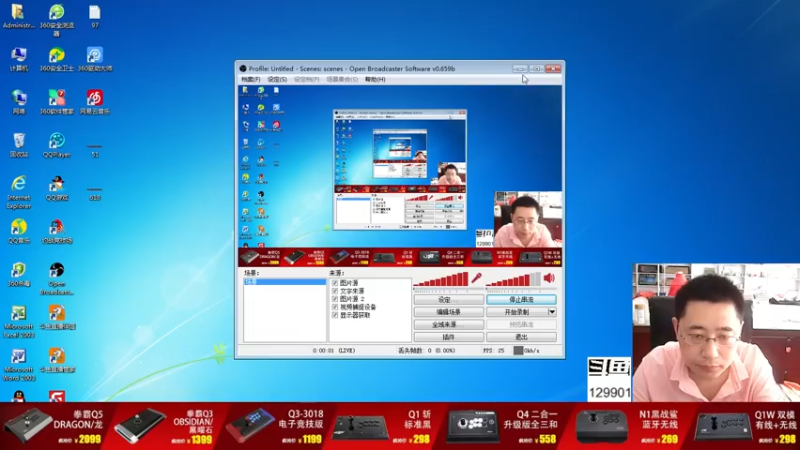Select the desktop file named 51
The height and width of the screenshot is (450, 800).
point(94,151)
